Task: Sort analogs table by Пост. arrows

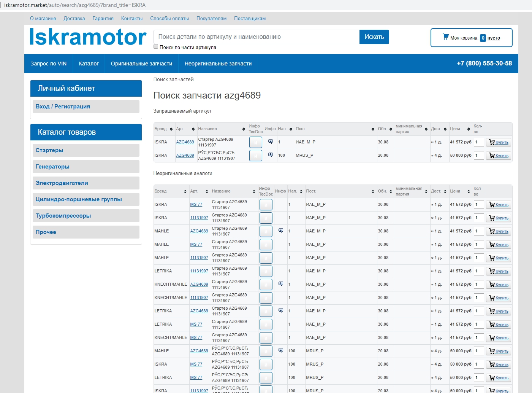Action: (x=373, y=192)
